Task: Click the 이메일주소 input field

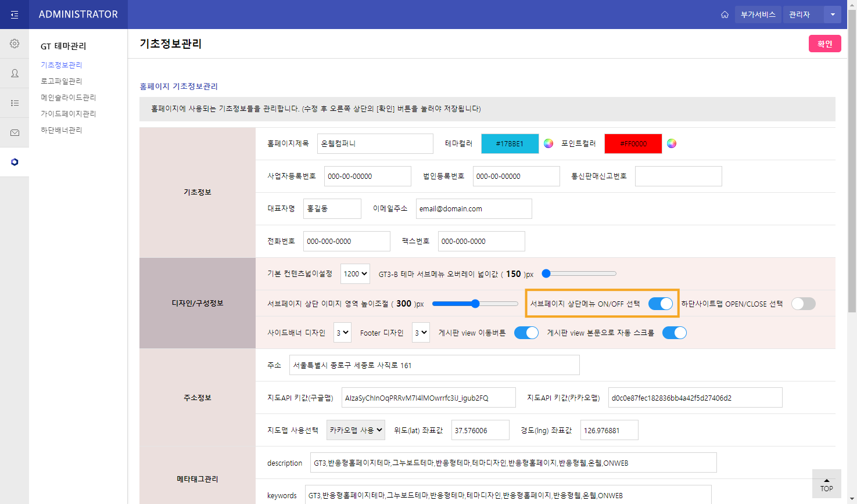Action: coord(474,208)
